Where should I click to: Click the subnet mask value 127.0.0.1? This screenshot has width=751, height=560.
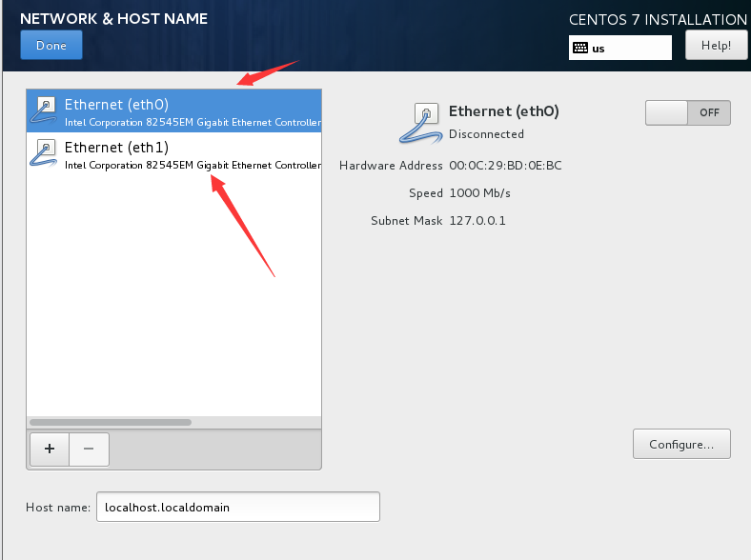click(x=477, y=221)
